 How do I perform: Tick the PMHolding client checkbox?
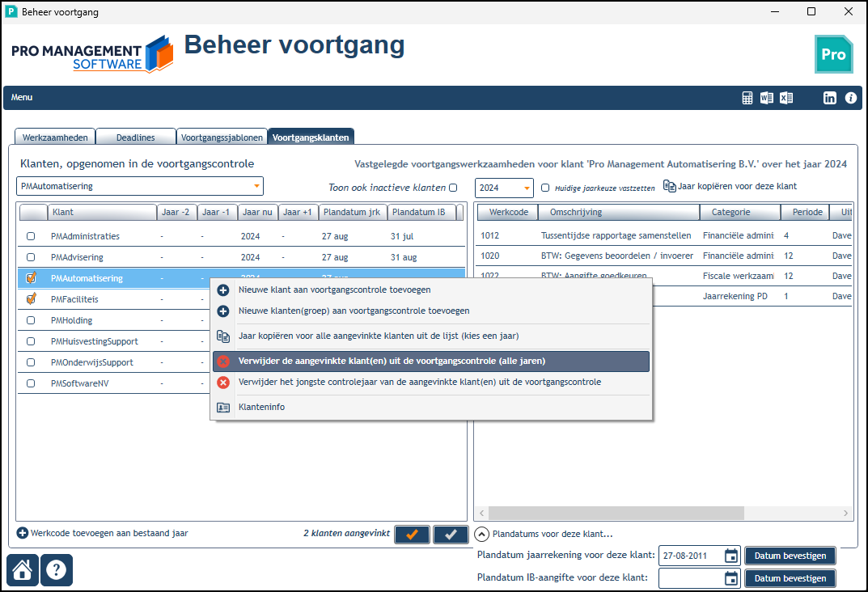31,320
